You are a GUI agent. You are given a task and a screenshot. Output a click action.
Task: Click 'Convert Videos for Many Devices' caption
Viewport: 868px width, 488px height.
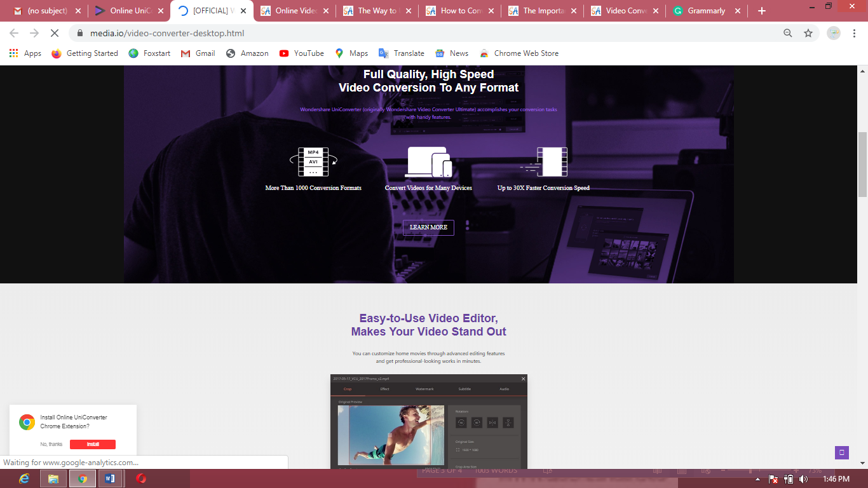(x=428, y=188)
